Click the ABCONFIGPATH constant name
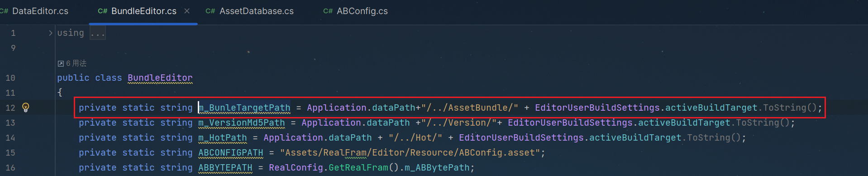Viewport: 868px width, 176px height. point(231,153)
